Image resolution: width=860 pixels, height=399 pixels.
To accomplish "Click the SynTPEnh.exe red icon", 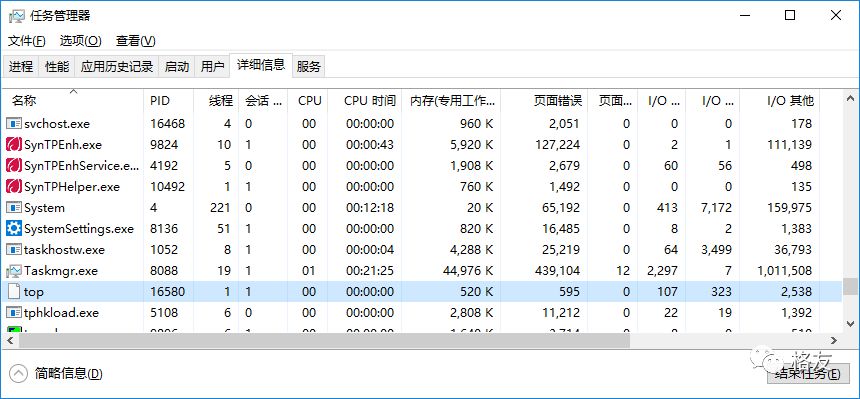I will click(x=13, y=145).
